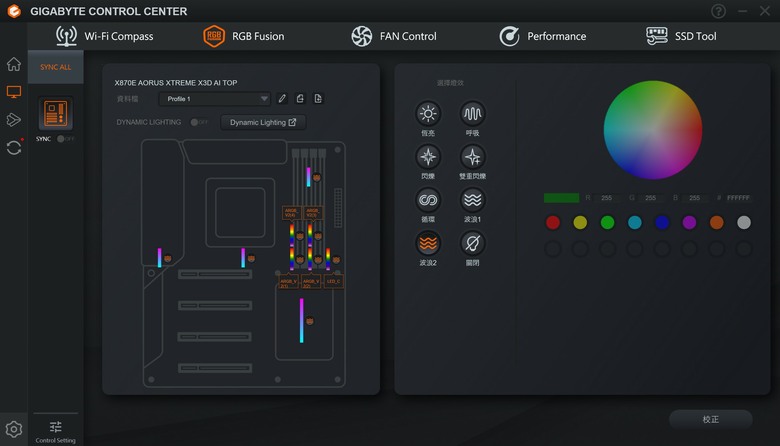Click the Gigabyte logo in title bar
The height and width of the screenshot is (446, 780).
[x=14, y=11]
